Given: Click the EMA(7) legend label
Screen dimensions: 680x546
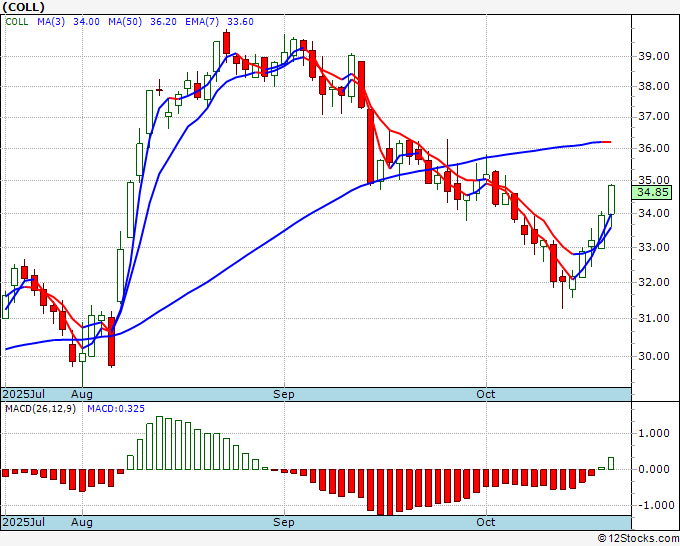Looking at the screenshot, I should click(x=202, y=22).
